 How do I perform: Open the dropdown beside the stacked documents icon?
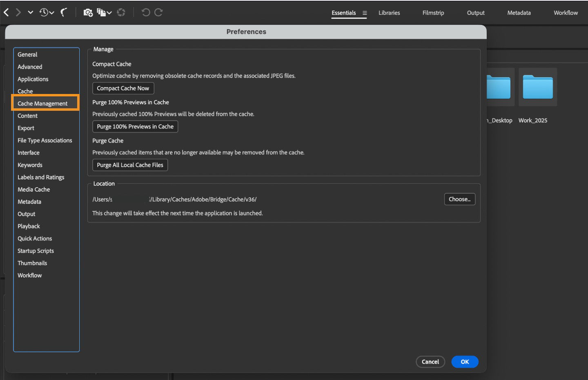coord(109,12)
